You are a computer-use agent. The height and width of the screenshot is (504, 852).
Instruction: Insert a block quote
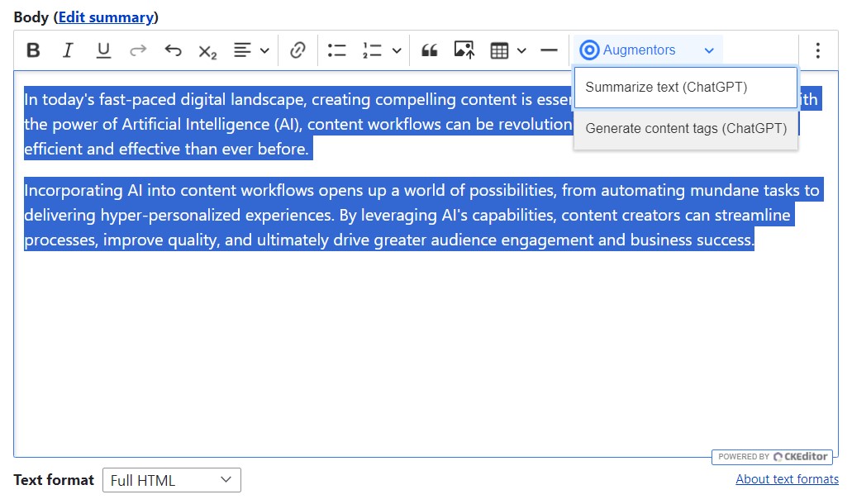coord(429,50)
